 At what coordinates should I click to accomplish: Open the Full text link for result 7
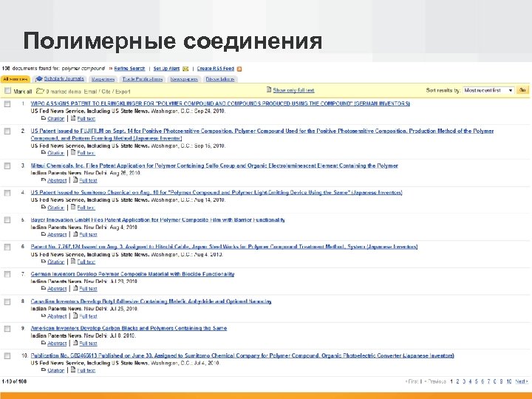(88, 289)
